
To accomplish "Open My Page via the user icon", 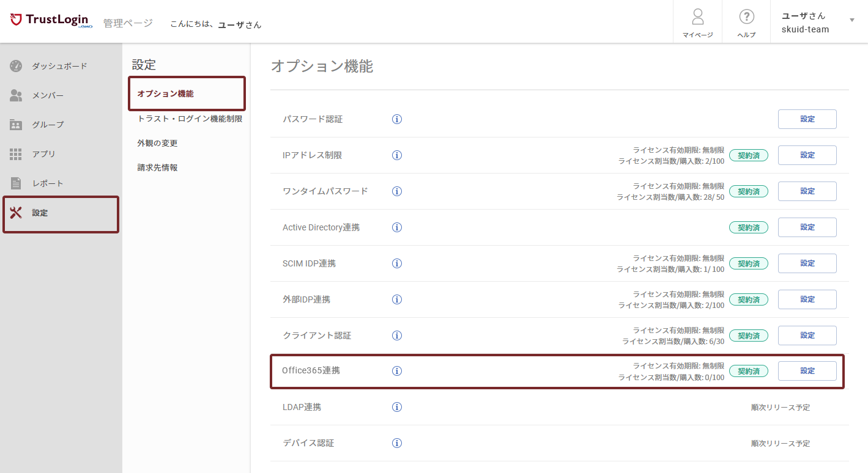I will (x=697, y=17).
